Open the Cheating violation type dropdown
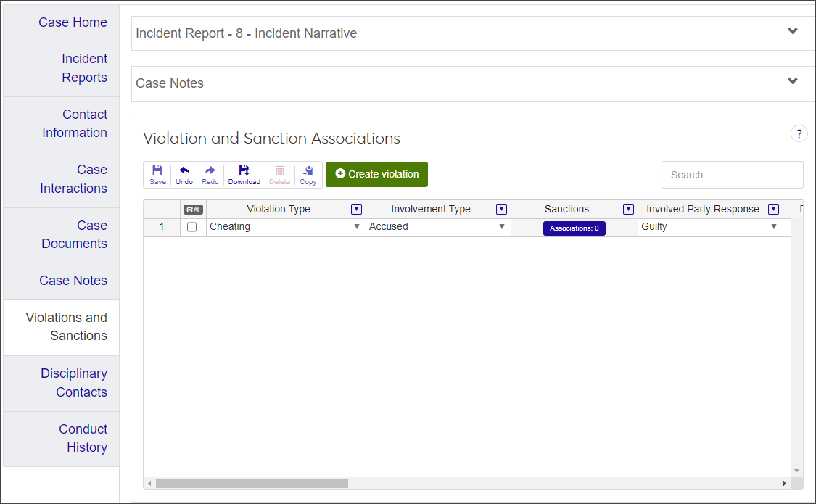816x504 pixels. pos(357,227)
